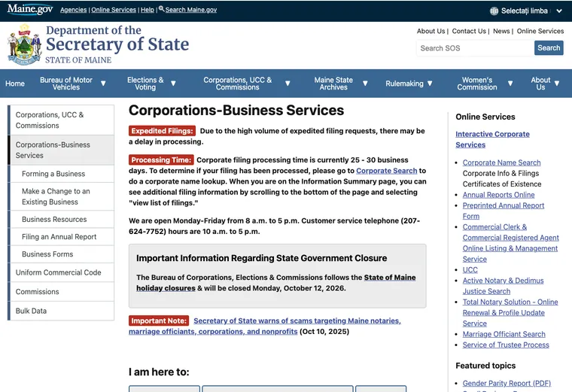Open Service of Trustee Process link
The image size is (572, 392).
(x=506, y=345)
